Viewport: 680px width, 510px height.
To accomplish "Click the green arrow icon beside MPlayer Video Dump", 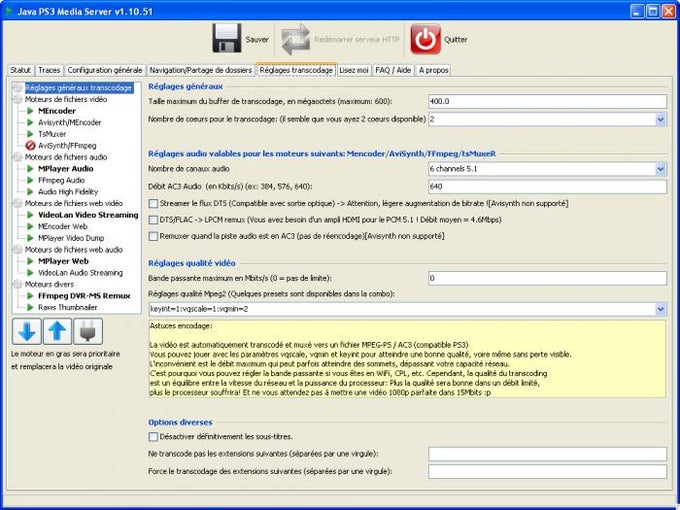I will tap(30, 238).
